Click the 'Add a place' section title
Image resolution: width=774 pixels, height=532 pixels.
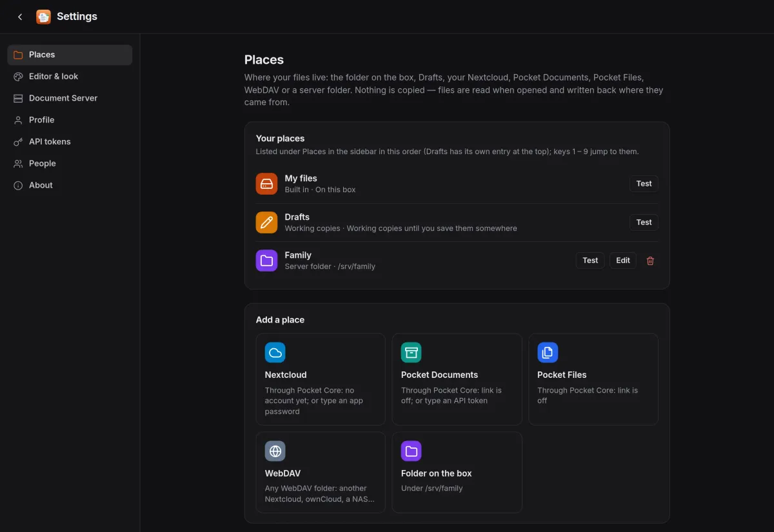[280, 320]
